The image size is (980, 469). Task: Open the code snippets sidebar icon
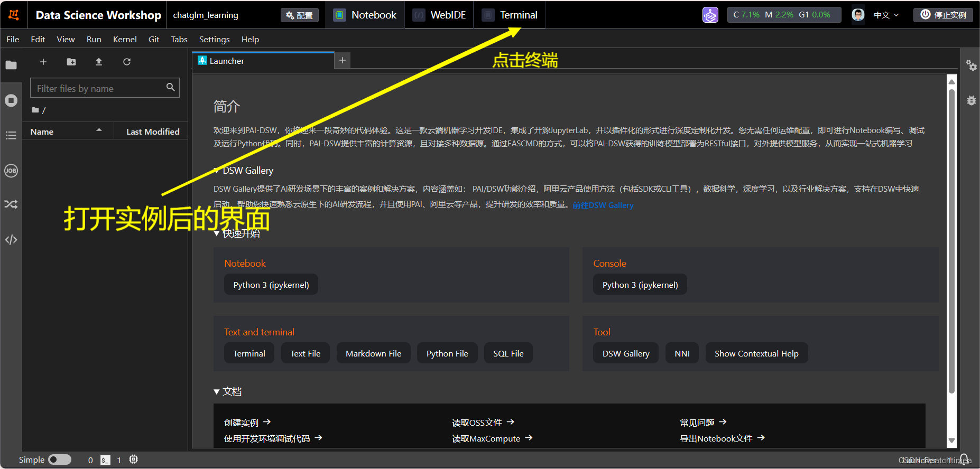(x=11, y=240)
